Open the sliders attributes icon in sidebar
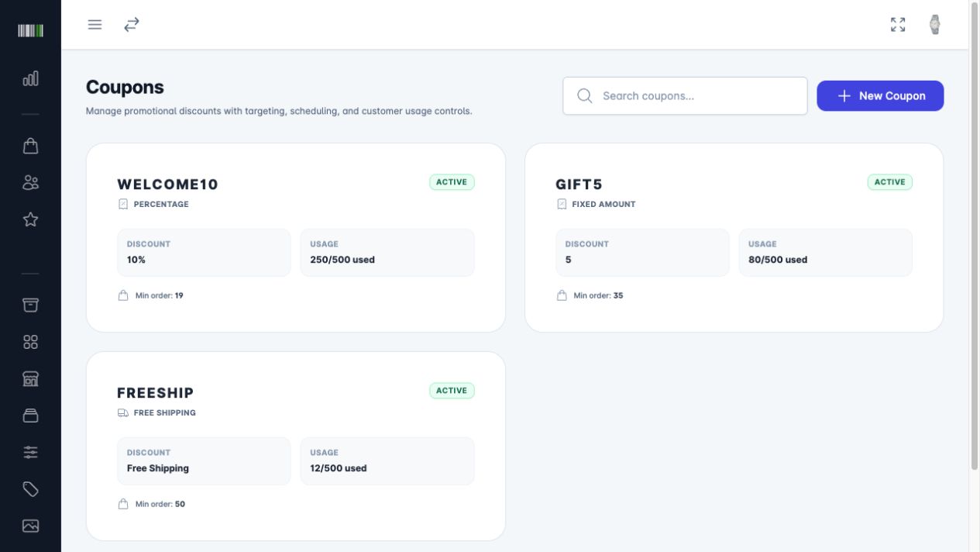This screenshot has width=980, height=552. [x=30, y=452]
